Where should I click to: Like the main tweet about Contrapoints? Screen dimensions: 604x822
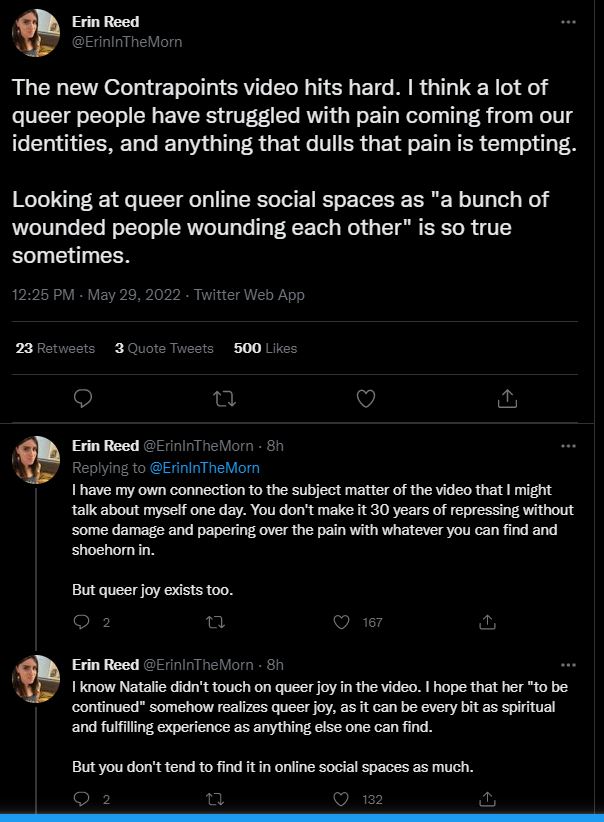pos(366,399)
